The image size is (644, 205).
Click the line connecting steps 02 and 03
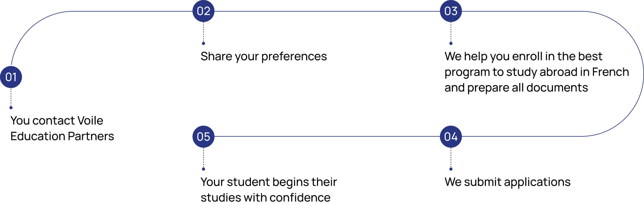[327, 11]
